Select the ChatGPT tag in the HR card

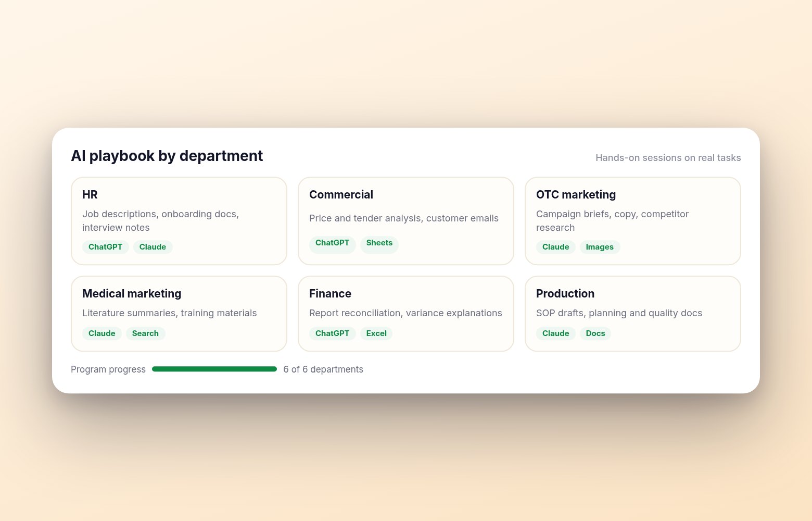(105, 247)
